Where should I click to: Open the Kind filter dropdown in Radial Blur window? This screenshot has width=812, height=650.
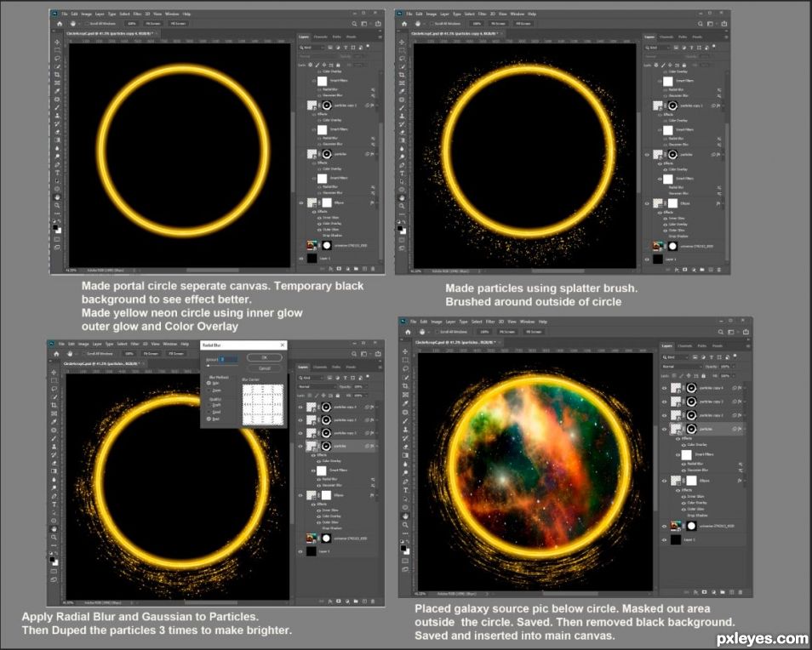(x=310, y=378)
